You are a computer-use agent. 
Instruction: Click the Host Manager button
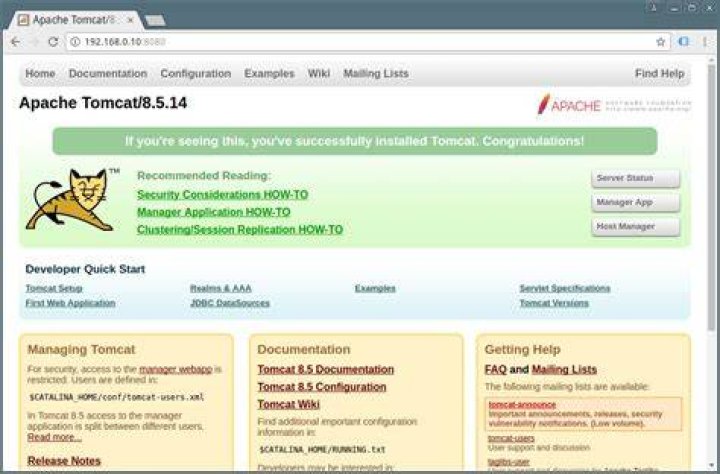pos(636,227)
